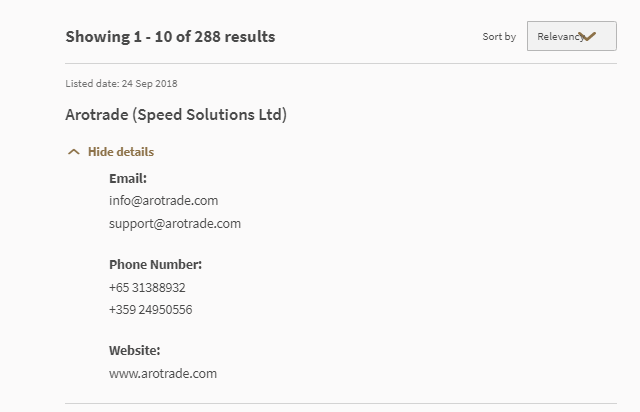640x412 pixels.
Task: Click the Sort by label
Action: pyautogui.click(x=499, y=37)
